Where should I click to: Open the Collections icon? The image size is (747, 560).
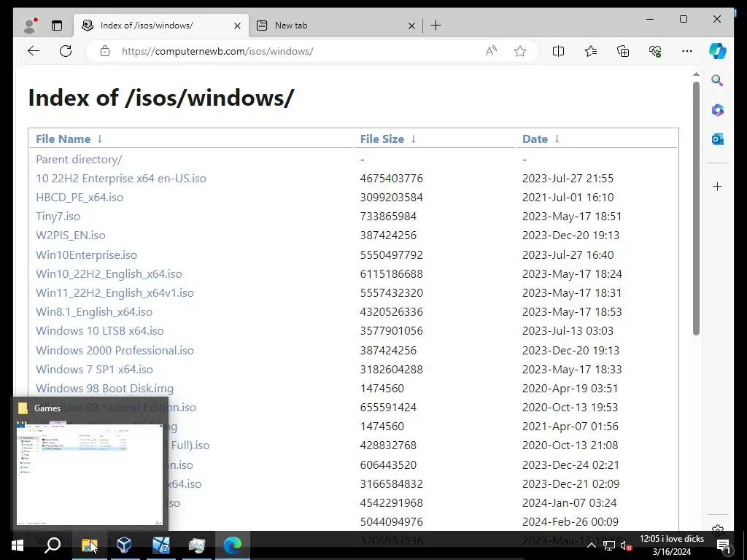click(x=623, y=51)
